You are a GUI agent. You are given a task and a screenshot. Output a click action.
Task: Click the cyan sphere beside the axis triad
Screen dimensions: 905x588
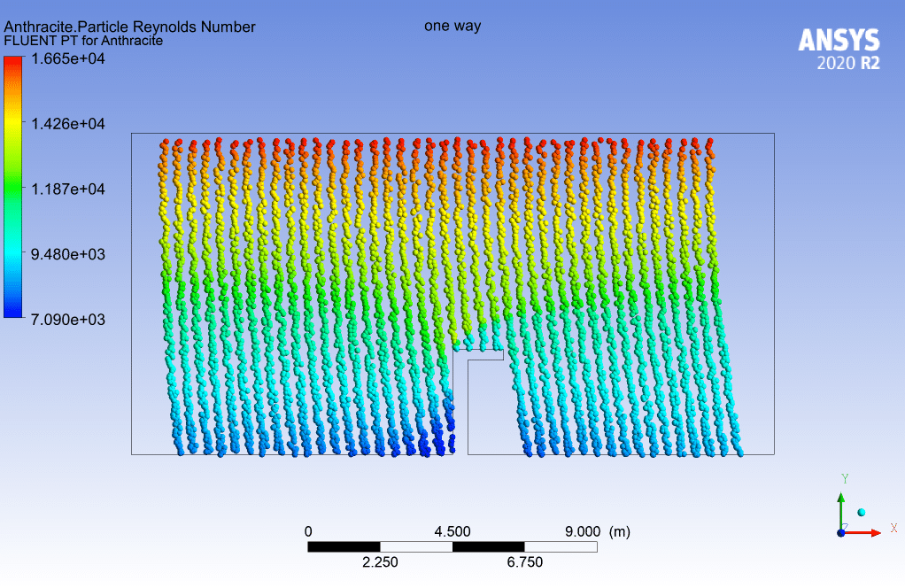pos(862,512)
